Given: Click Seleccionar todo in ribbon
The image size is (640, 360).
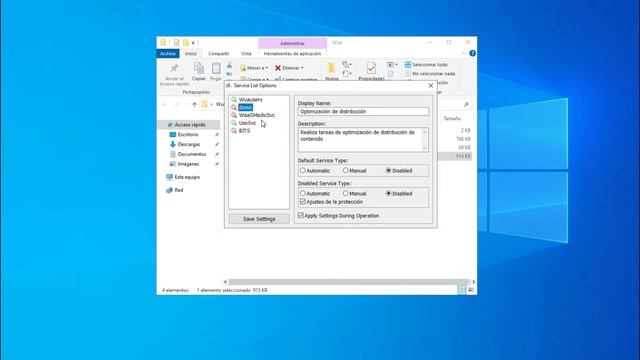Looking at the screenshot, I should (426, 64).
